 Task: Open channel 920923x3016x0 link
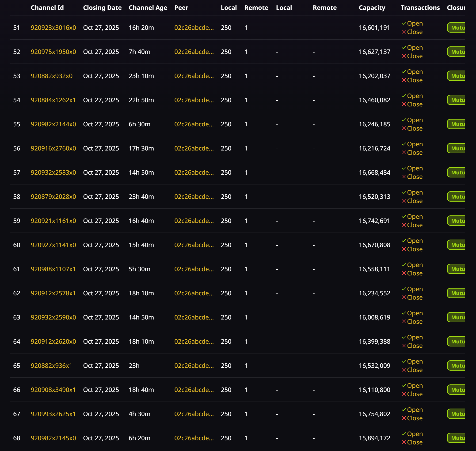(53, 28)
